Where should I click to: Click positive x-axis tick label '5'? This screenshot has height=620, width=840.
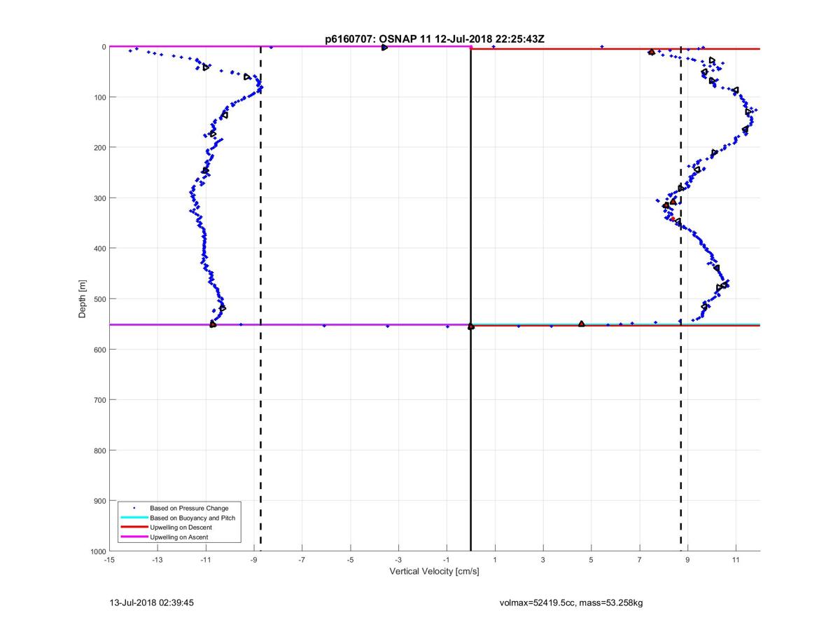[x=591, y=560]
